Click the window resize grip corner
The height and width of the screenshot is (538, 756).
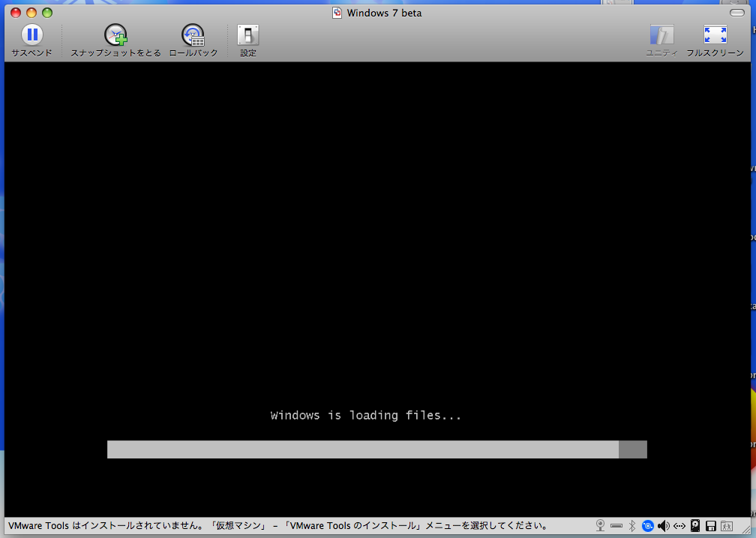click(745, 529)
